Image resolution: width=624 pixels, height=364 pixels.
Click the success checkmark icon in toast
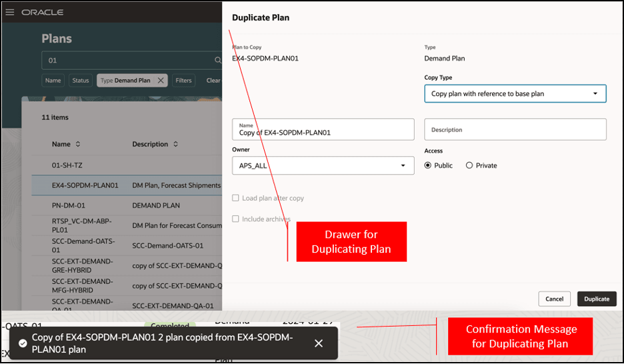tap(23, 343)
